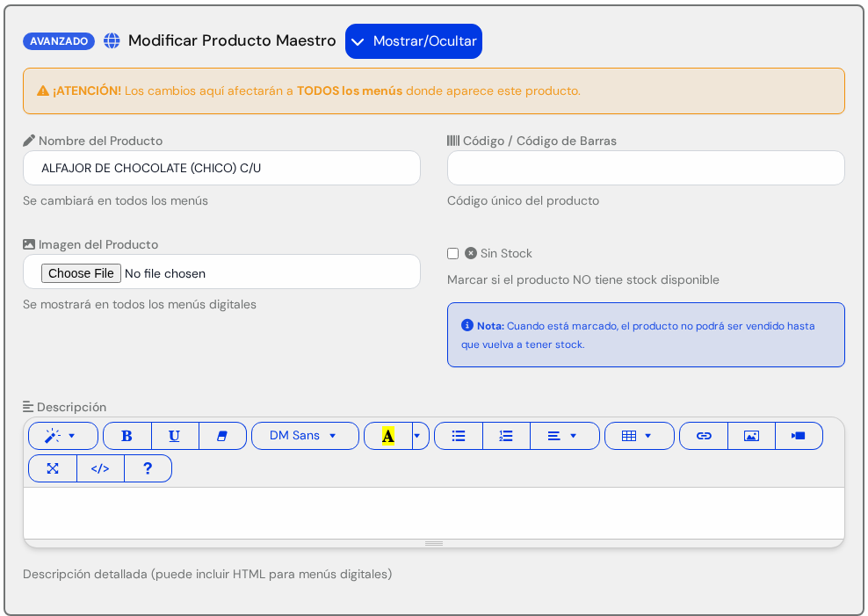Image resolution: width=868 pixels, height=616 pixels.
Task: Click the 'Sin Stock' label text
Action: click(x=506, y=253)
